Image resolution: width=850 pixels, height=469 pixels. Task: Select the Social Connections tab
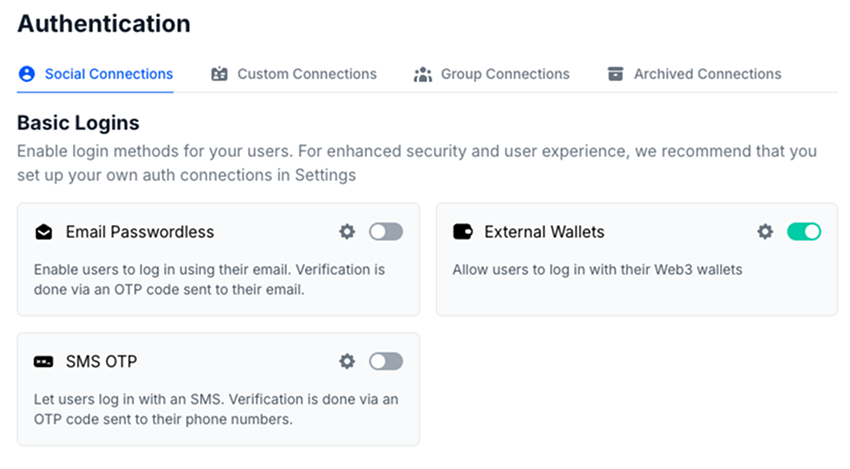coord(108,74)
